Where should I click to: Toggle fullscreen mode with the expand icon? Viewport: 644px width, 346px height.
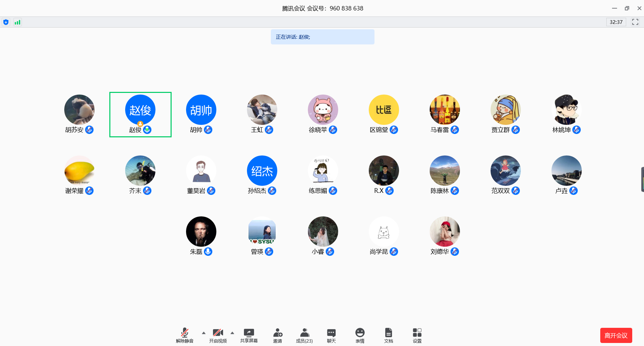pyautogui.click(x=635, y=22)
